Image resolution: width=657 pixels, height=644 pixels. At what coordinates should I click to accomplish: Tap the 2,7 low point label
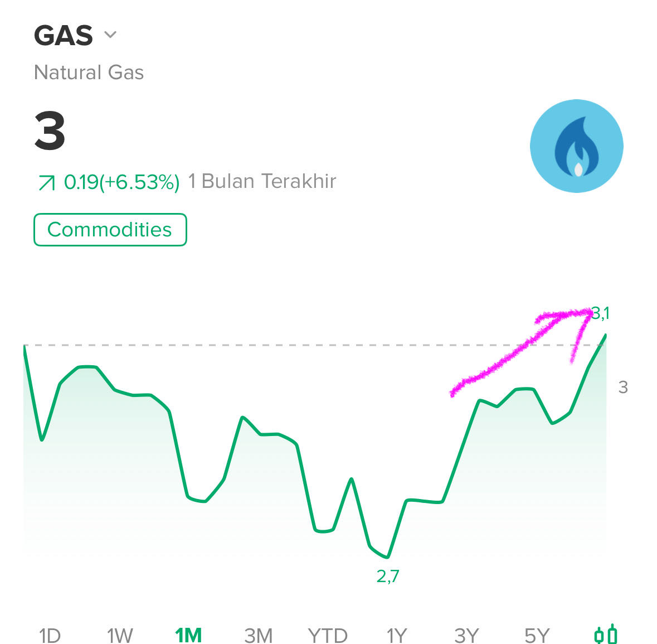point(388,577)
